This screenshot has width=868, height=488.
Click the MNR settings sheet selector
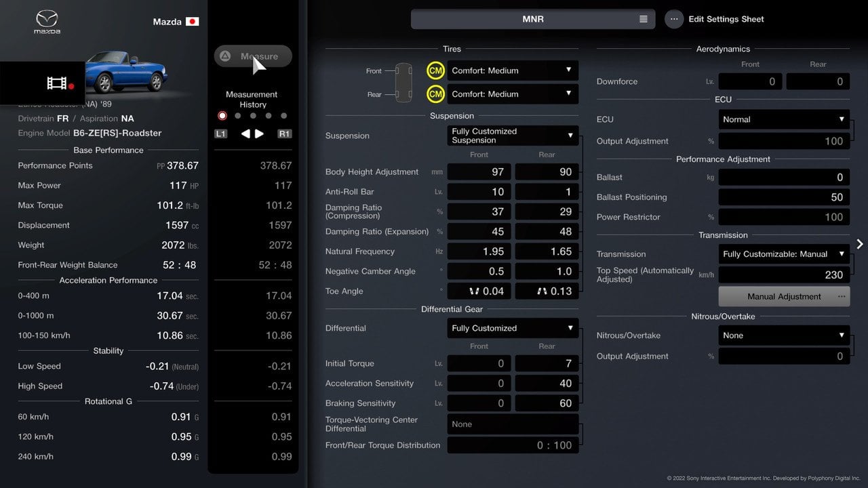click(x=533, y=19)
